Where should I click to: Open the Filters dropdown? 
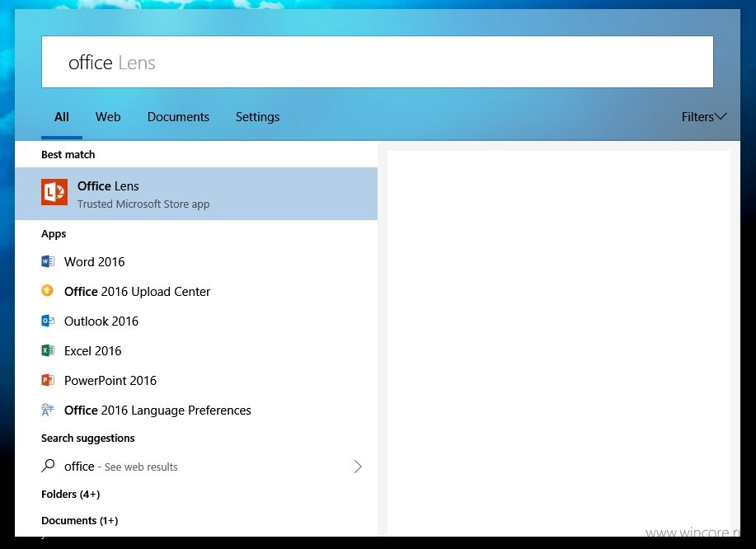pyautogui.click(x=703, y=117)
